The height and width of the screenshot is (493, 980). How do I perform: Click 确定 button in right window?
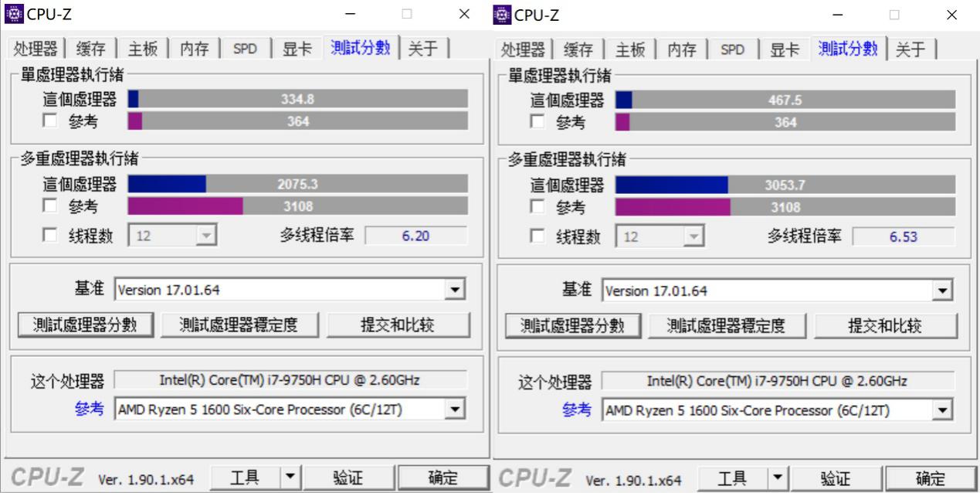pyautogui.click(x=931, y=478)
